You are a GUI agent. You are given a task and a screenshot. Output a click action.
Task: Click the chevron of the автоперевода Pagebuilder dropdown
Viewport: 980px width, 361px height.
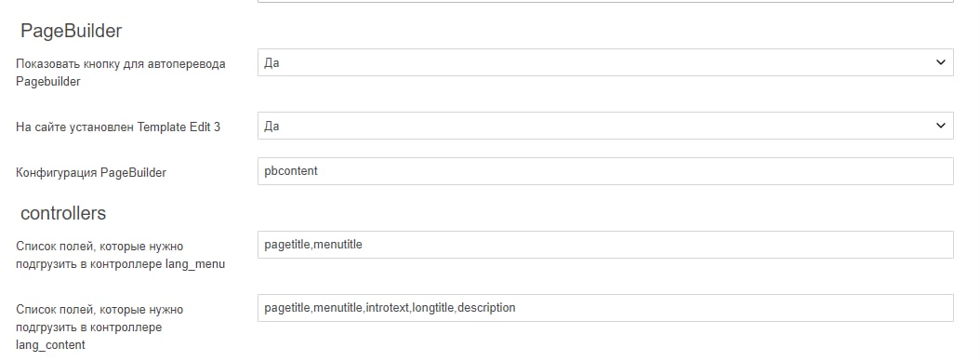click(x=941, y=62)
